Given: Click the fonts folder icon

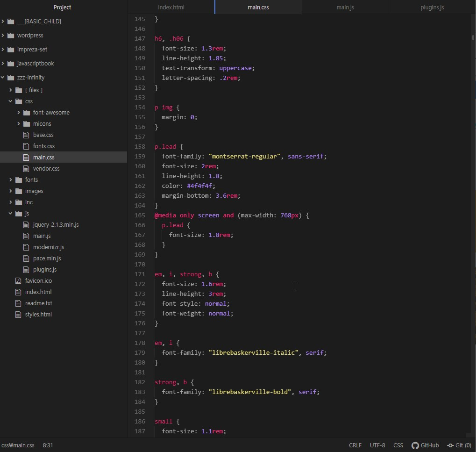Looking at the screenshot, I should pos(19,179).
